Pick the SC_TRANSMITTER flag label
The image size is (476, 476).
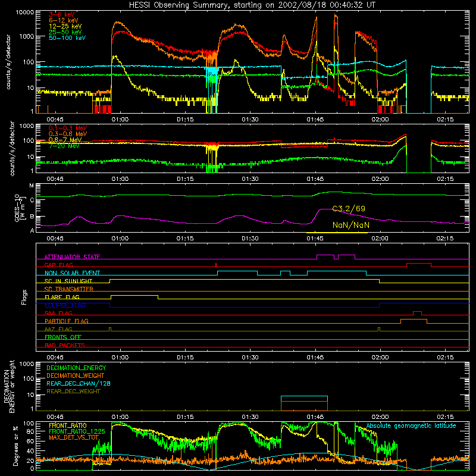(69, 289)
